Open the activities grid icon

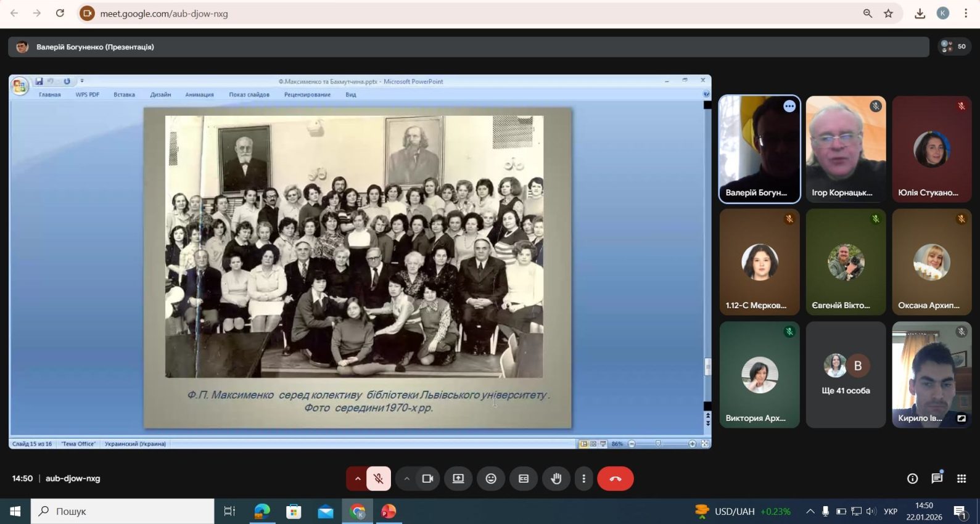(961, 479)
